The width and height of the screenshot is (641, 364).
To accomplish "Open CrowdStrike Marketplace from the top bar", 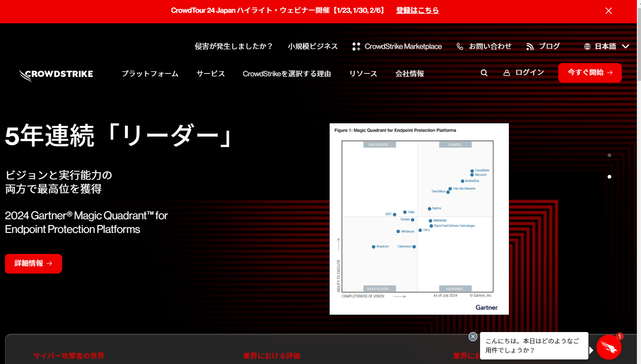I will (x=397, y=46).
